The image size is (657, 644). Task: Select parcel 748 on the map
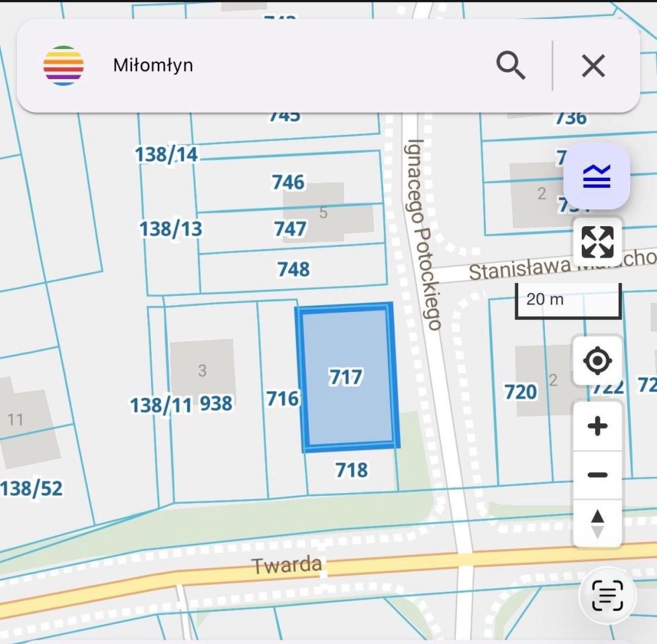293,269
